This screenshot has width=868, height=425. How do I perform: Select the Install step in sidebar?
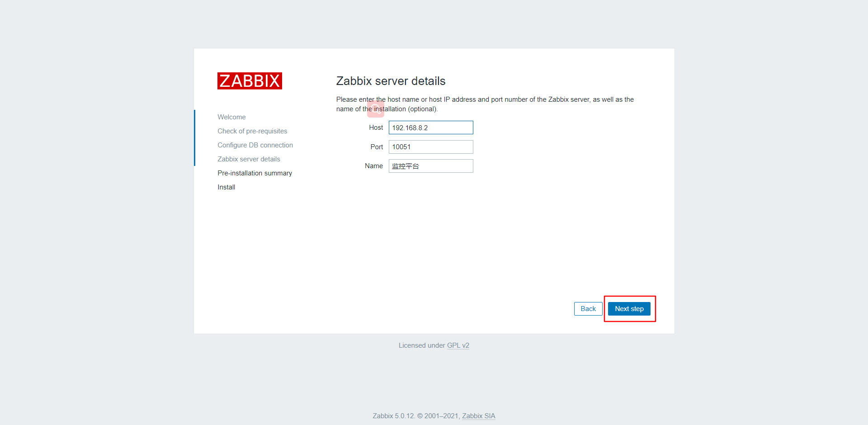pos(226,187)
